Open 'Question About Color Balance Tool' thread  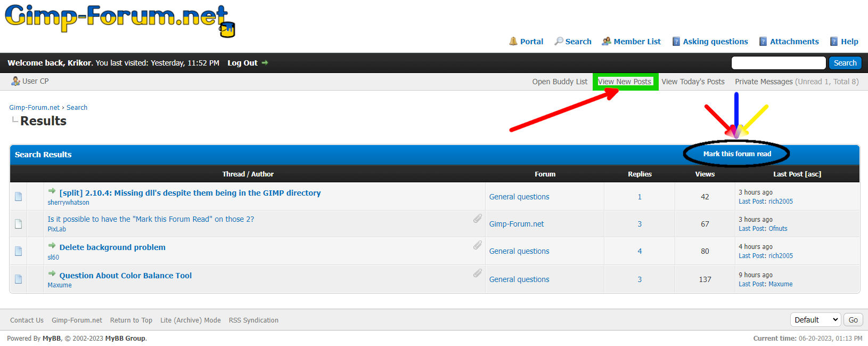click(126, 276)
